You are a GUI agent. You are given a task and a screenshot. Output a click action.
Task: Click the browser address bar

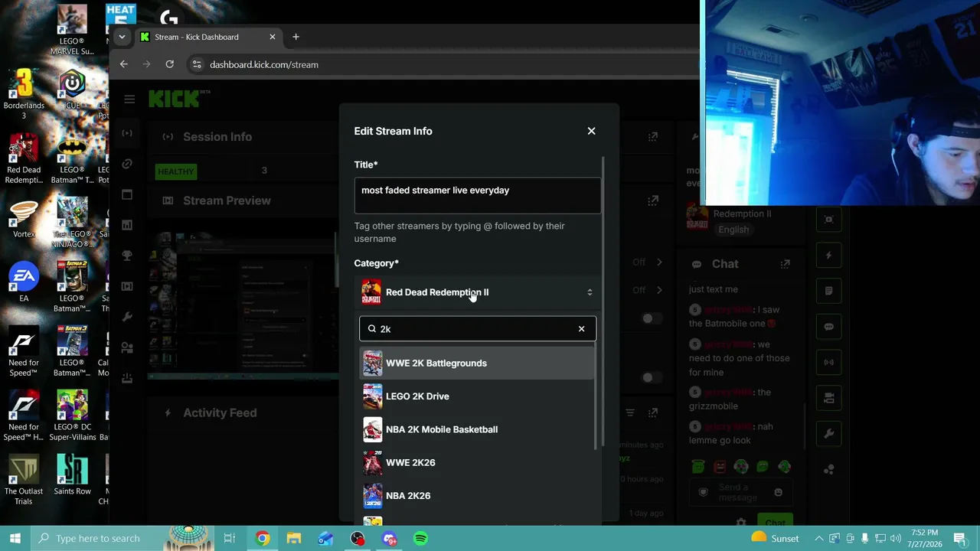pyautogui.click(x=444, y=64)
